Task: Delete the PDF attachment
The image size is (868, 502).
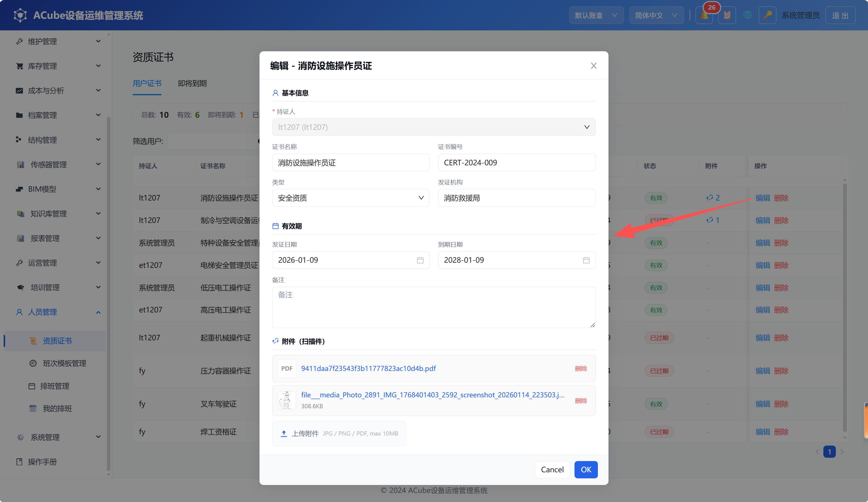Action: pyautogui.click(x=581, y=369)
